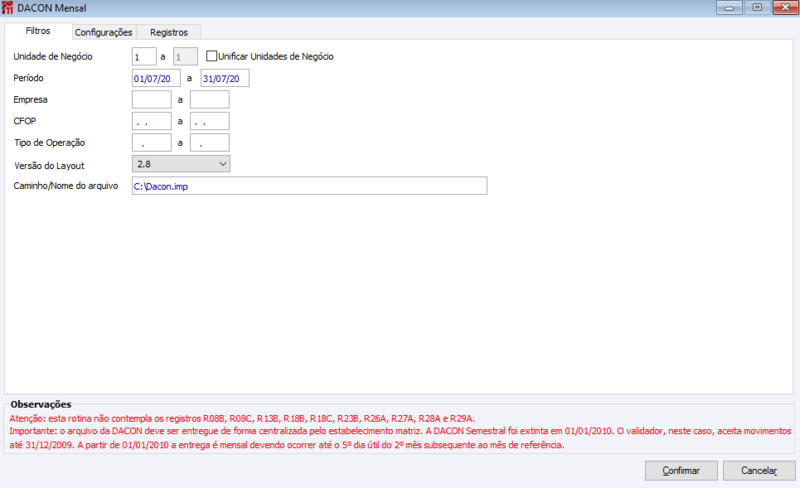Click the Período label
Viewport: 800px width, 488px height.
click(x=29, y=78)
